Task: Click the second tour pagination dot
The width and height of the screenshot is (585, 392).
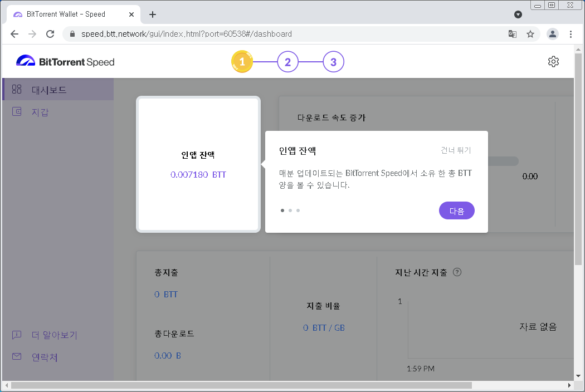Action: 290,210
